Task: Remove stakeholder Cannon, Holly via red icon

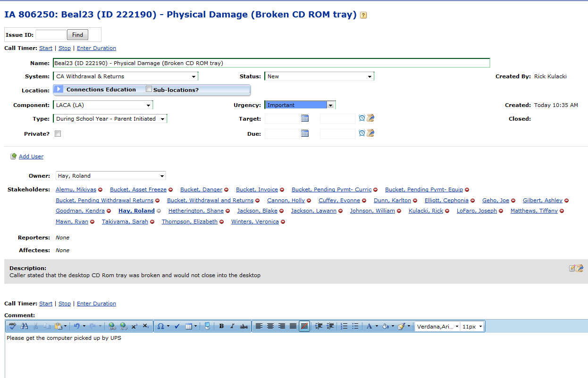Action: [x=309, y=201]
